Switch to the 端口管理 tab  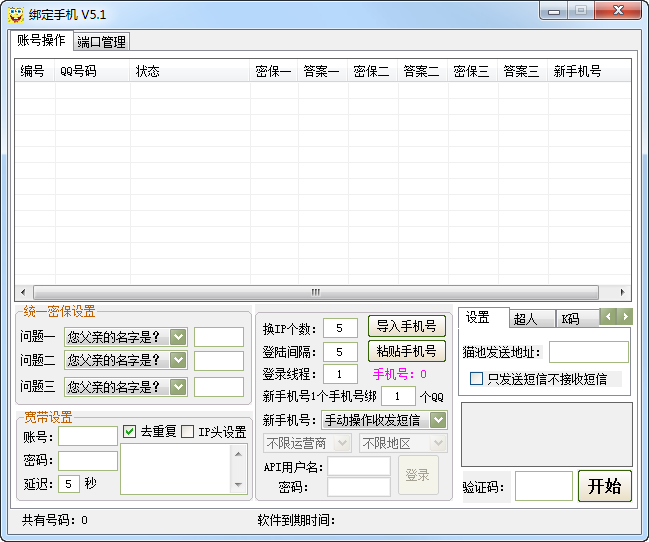[101, 42]
